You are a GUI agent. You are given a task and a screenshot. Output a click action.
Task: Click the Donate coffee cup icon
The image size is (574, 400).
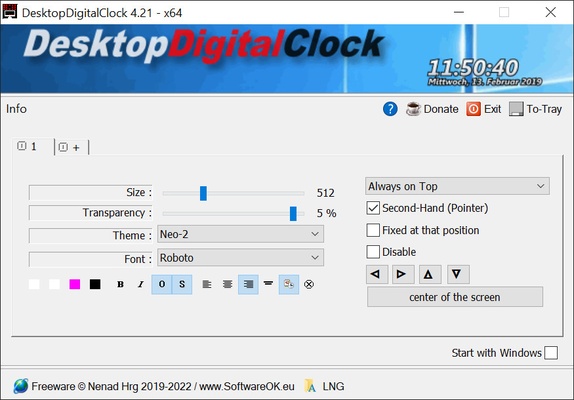413,109
